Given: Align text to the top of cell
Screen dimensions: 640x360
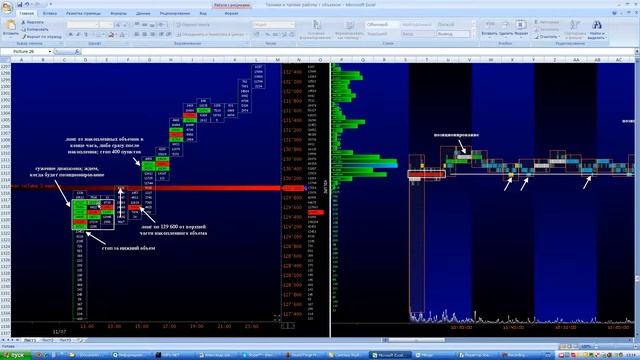Looking at the screenshot, I should [x=137, y=24].
